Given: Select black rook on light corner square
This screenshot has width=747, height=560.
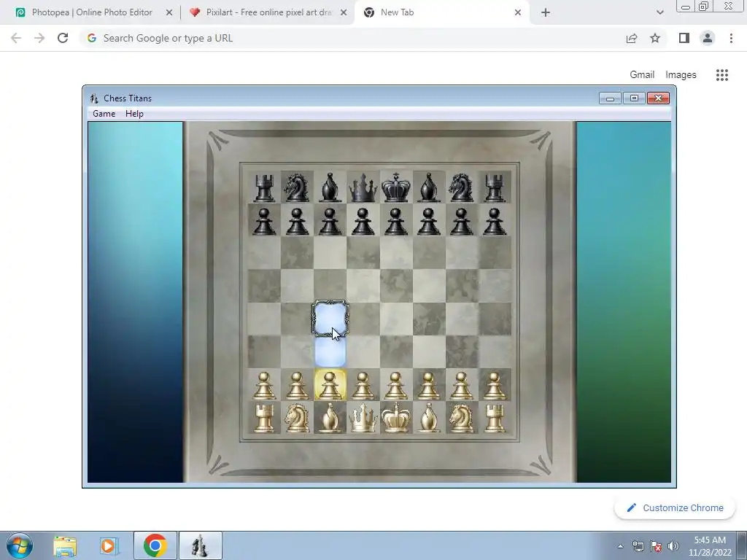Looking at the screenshot, I should click(x=264, y=187).
